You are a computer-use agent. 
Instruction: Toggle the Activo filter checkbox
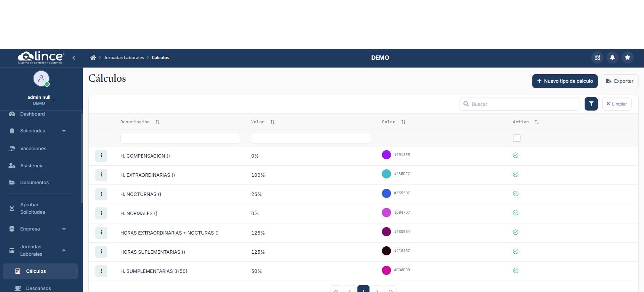[x=516, y=138]
